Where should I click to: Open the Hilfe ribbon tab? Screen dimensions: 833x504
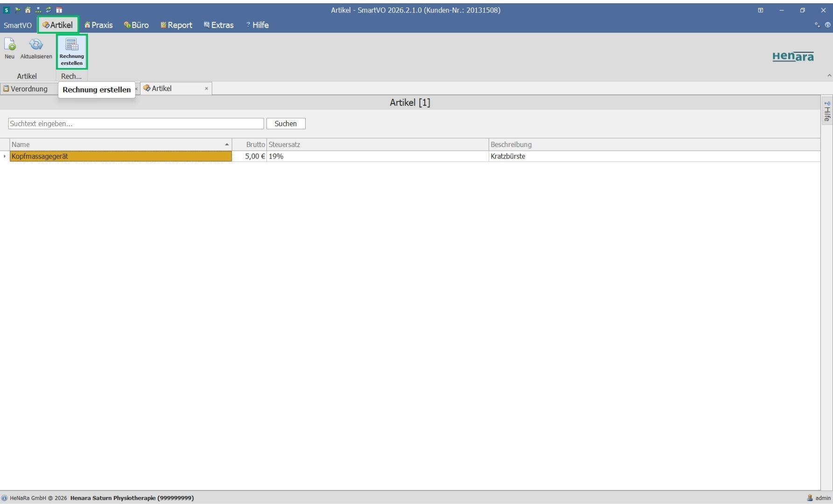[258, 25]
